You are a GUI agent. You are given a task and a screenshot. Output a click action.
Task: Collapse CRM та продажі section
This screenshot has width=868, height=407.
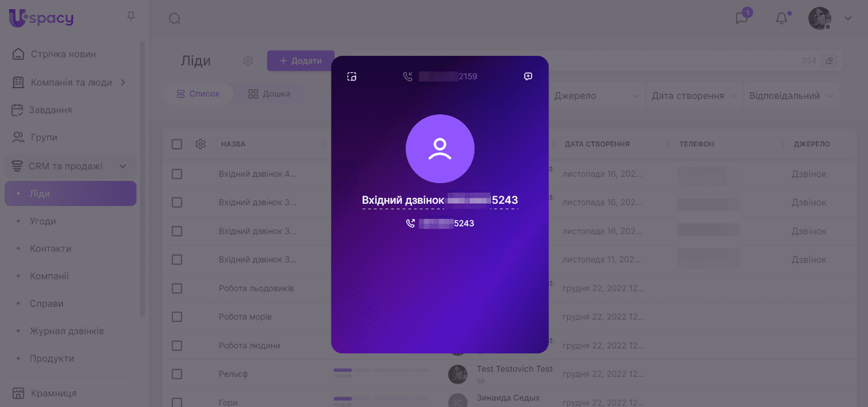click(x=123, y=166)
